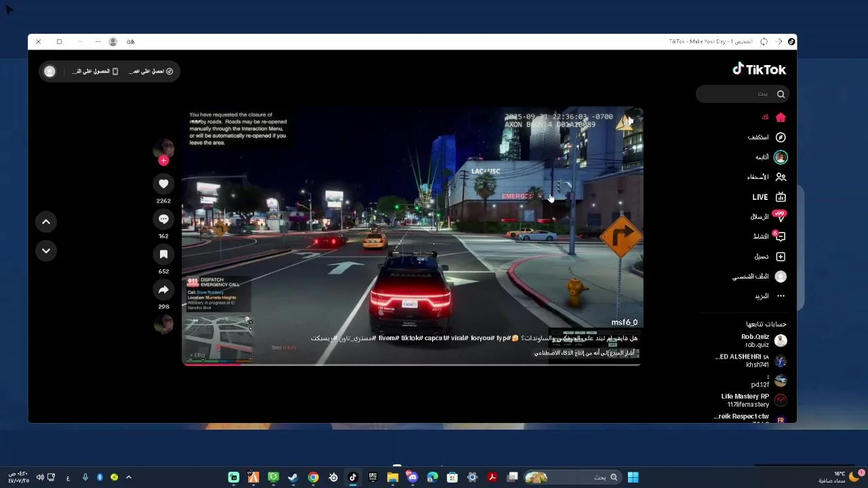Open Steam from the taskbar
868x488 pixels.
[x=293, y=477]
